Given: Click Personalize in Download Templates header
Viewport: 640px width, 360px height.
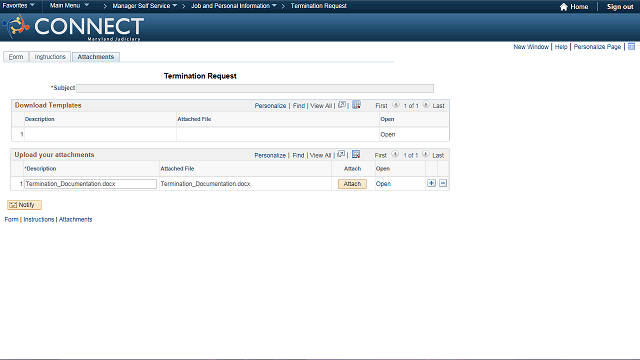Looking at the screenshot, I should point(270,106).
